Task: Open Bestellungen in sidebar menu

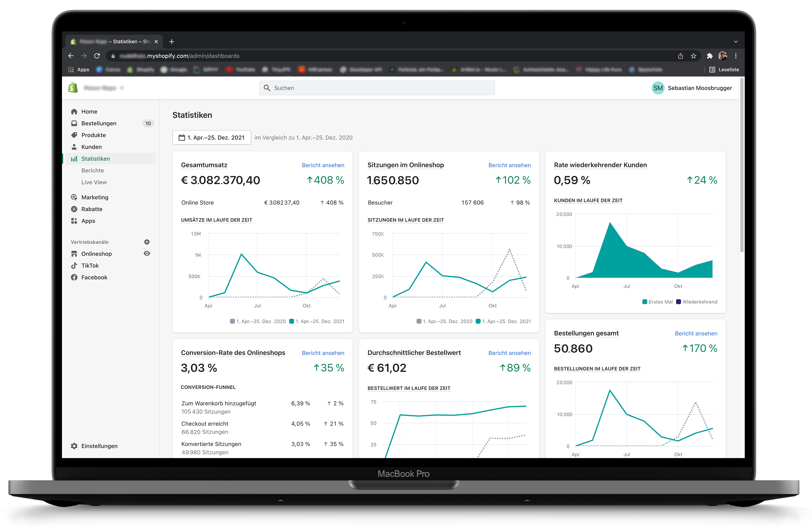Action: (99, 123)
